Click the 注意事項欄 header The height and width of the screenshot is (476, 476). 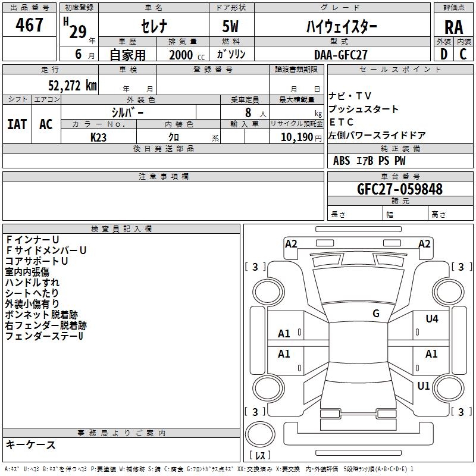point(163,176)
